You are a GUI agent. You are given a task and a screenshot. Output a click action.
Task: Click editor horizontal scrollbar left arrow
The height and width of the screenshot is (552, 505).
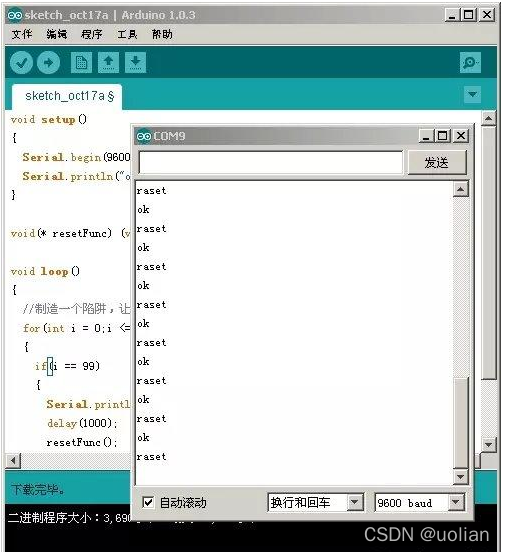click(13, 460)
